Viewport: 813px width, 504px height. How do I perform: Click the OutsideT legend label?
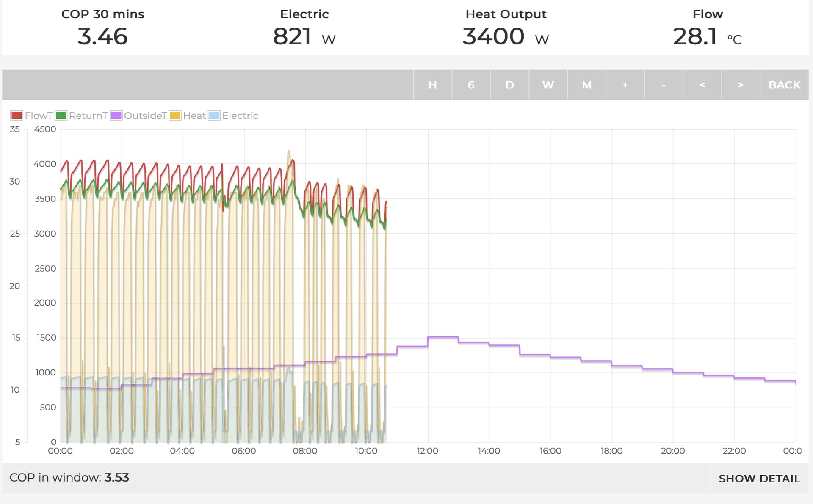pyautogui.click(x=145, y=116)
